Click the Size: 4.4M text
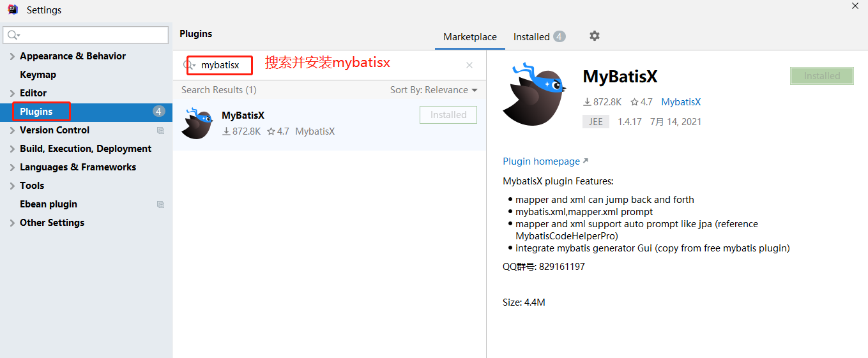The height and width of the screenshot is (358, 868). (x=524, y=302)
